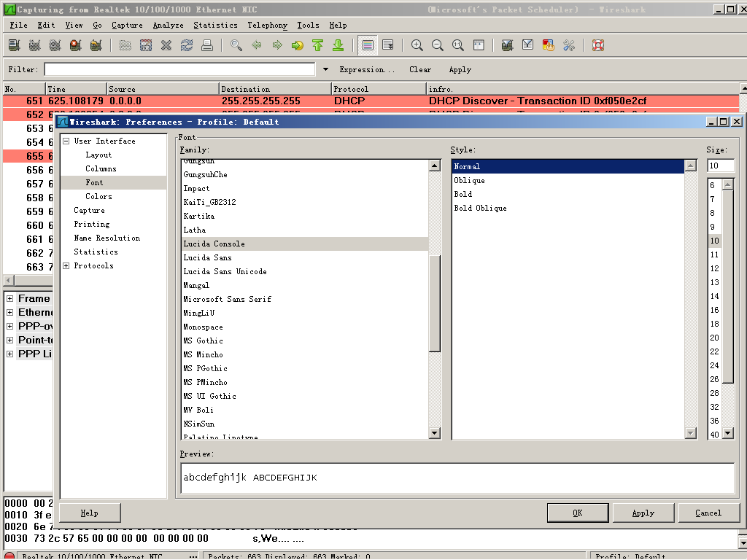Open the Tools menu
Viewport: 747px width, 560px height.
click(x=309, y=26)
